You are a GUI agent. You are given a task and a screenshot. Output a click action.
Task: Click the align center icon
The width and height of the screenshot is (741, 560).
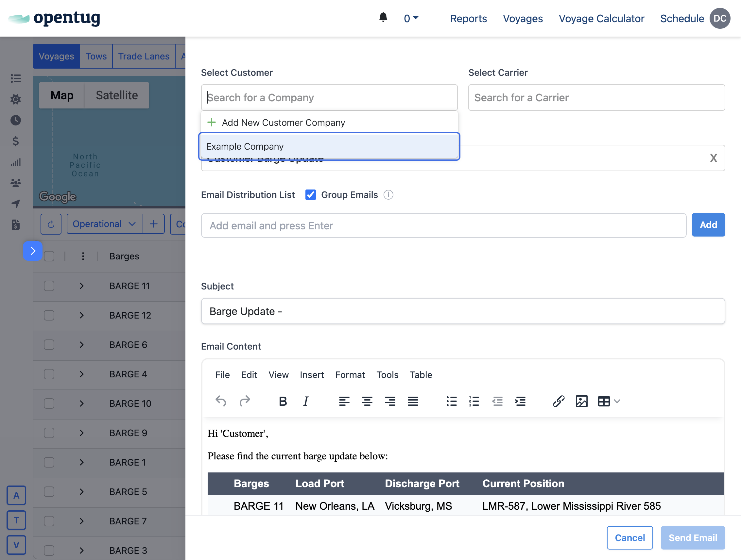367,401
